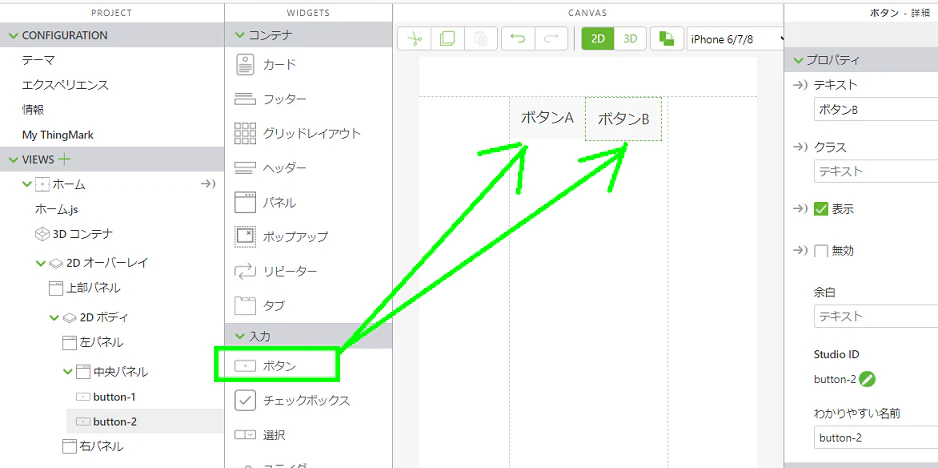Edit Studio ID with green pencil icon
Image resolution: width=938 pixels, height=468 pixels.
pos(867,379)
